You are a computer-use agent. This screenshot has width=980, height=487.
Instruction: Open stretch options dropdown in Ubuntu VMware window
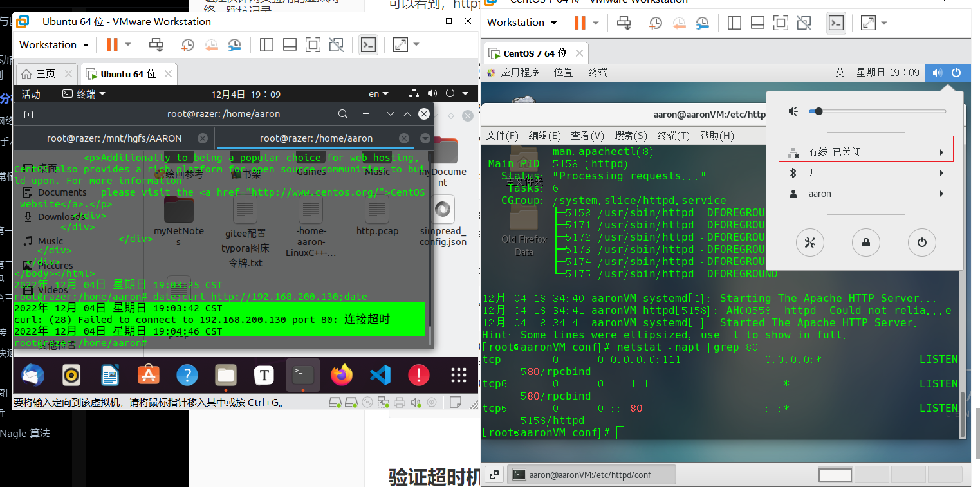[416, 44]
